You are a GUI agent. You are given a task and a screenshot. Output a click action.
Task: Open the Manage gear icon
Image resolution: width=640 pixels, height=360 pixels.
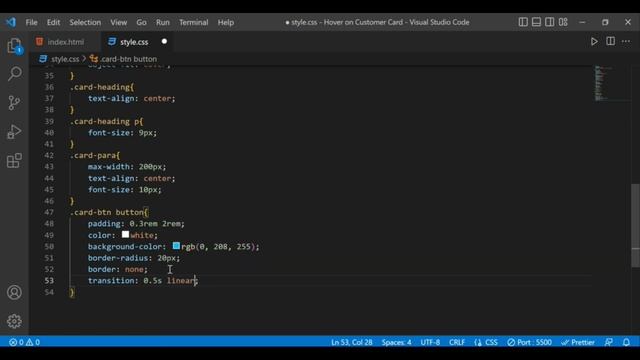point(14,321)
